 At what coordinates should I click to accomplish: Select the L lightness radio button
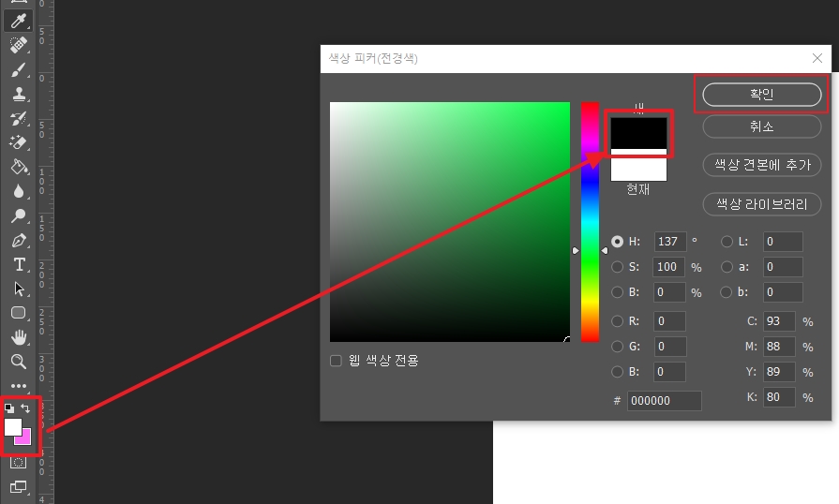[727, 242]
